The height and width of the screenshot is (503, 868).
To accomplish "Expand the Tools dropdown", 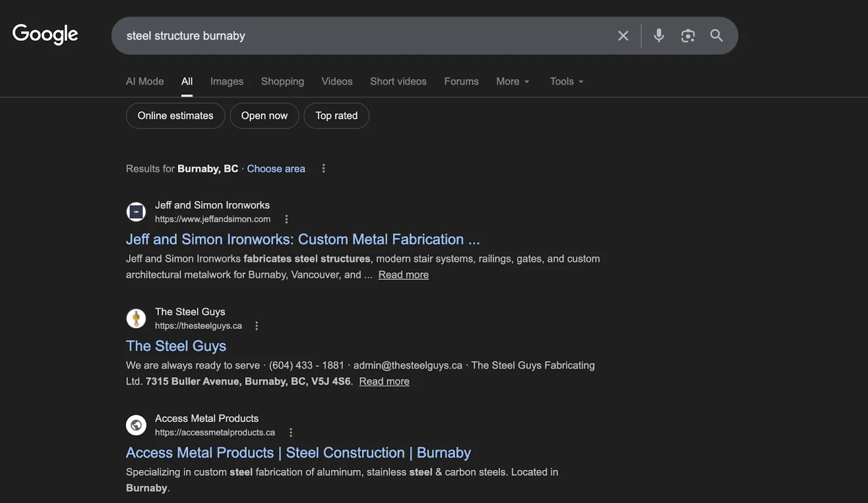I will (567, 81).
